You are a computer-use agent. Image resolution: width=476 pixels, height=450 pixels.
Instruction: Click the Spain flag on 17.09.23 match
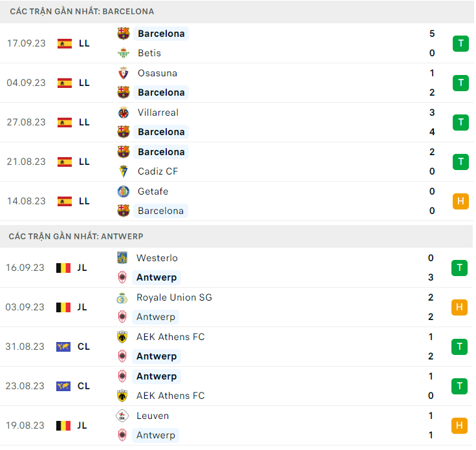[x=65, y=43]
